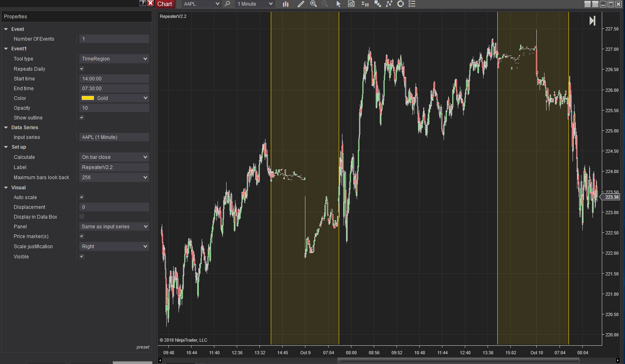The image size is (625, 364).
Task: Click the 220.00 price axis label
Action: click(612, 335)
